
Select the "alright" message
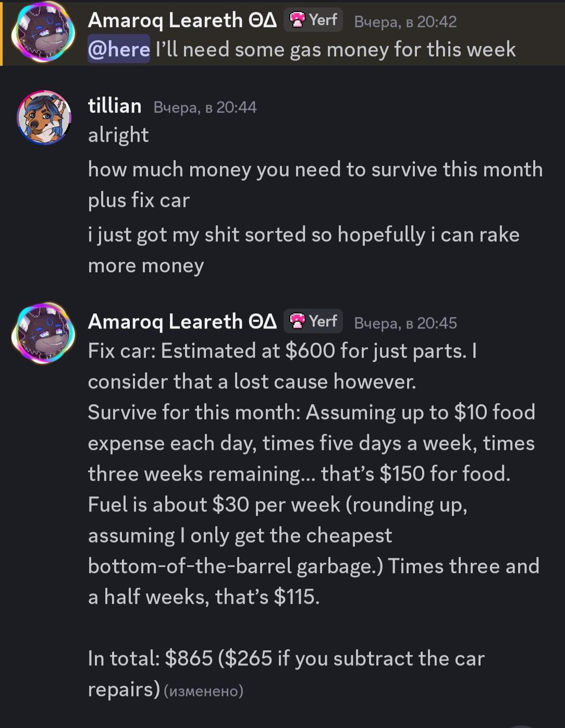(x=118, y=135)
